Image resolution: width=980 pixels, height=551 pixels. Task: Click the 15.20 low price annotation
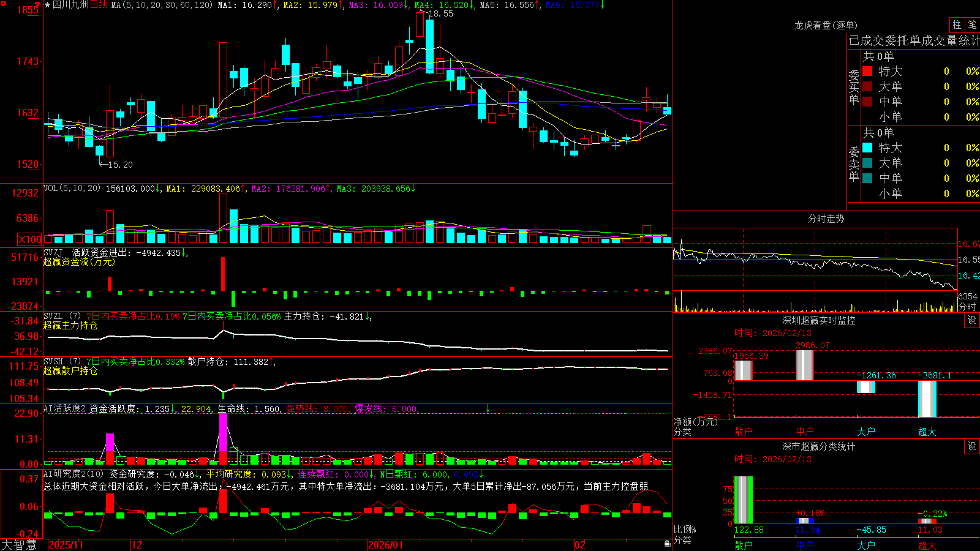(x=120, y=165)
